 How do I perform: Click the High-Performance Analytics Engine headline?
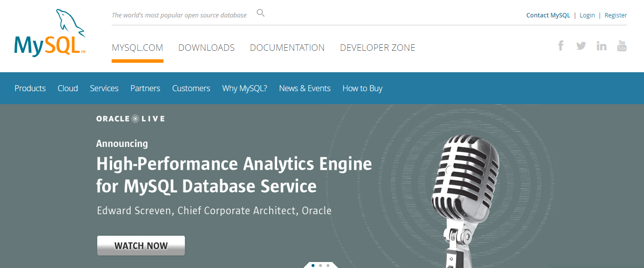pyautogui.click(x=234, y=175)
